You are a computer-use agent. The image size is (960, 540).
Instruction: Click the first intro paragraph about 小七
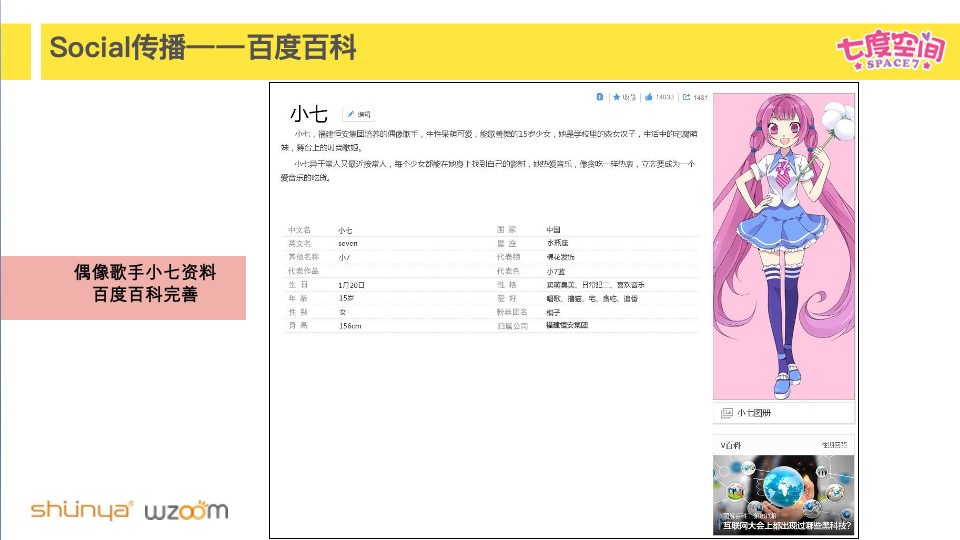click(489, 141)
